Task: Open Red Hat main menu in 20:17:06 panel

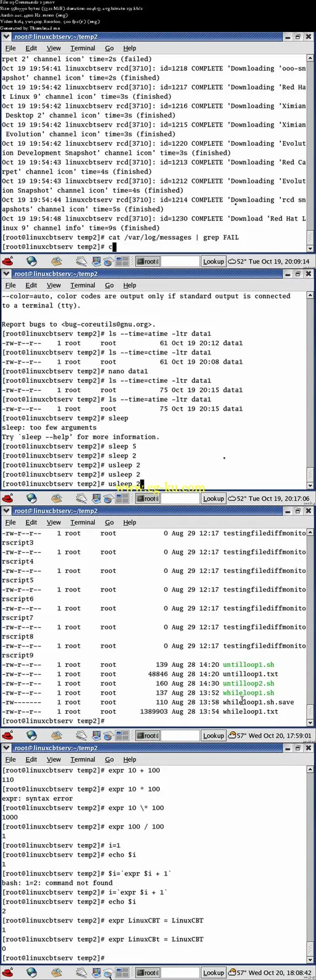Action: pyautogui.click(x=7, y=498)
